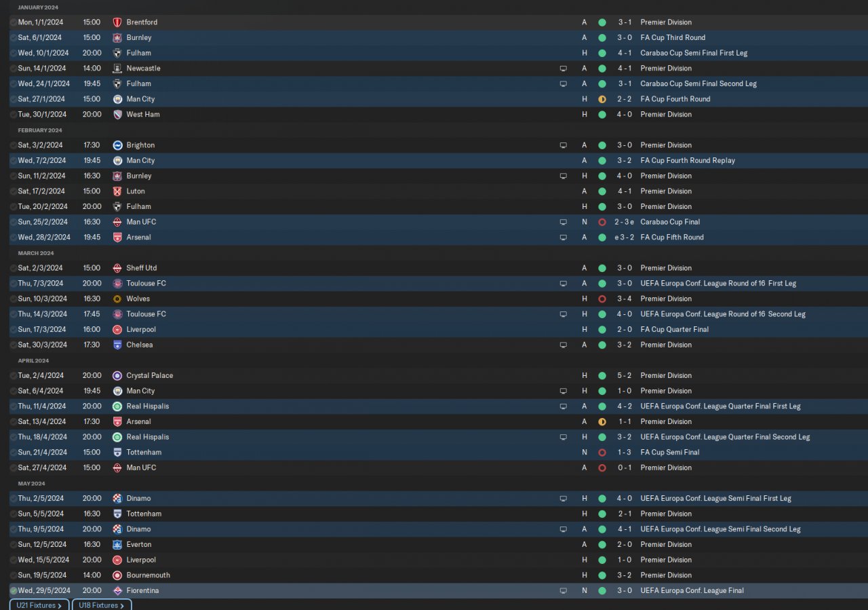This screenshot has height=610, width=868.
Task: Select the UEFA Europa Conf. League Final text
Action: click(x=692, y=591)
